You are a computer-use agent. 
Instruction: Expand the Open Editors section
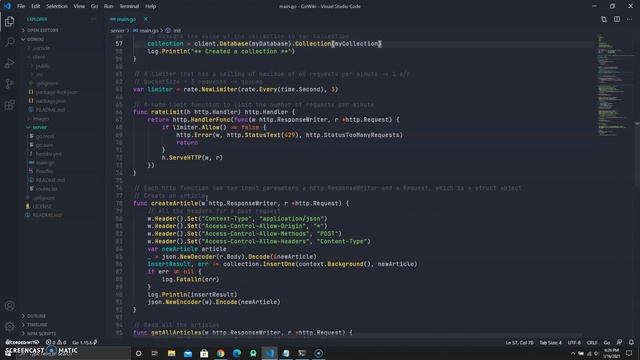coord(42,30)
